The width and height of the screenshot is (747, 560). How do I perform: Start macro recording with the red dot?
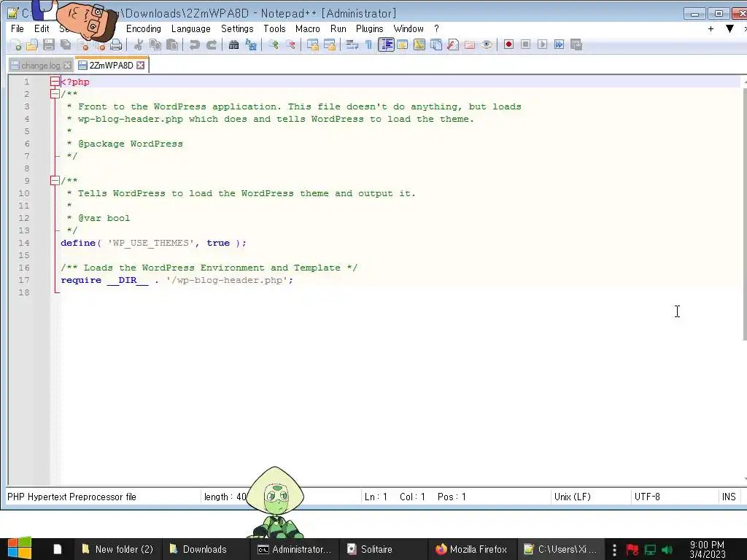click(508, 44)
